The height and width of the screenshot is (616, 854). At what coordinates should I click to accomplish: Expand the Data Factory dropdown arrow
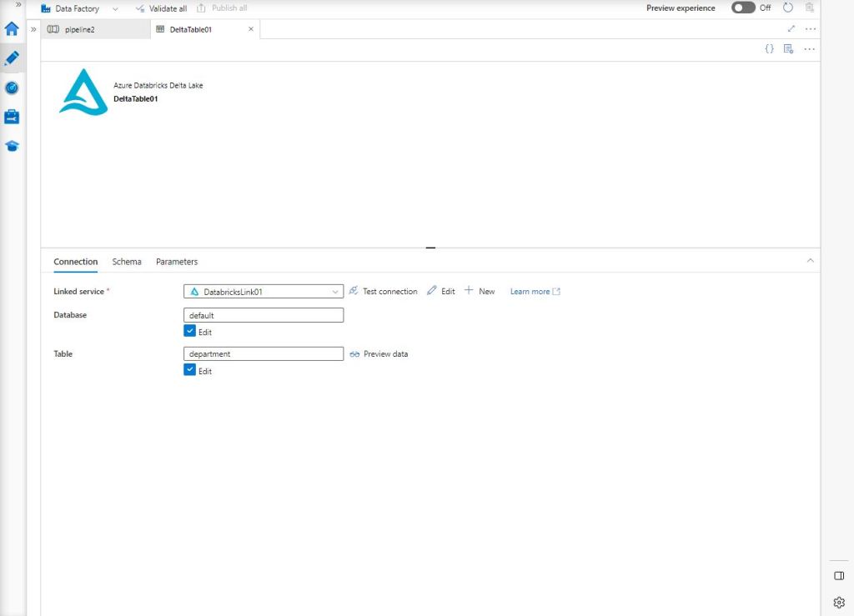(x=115, y=8)
